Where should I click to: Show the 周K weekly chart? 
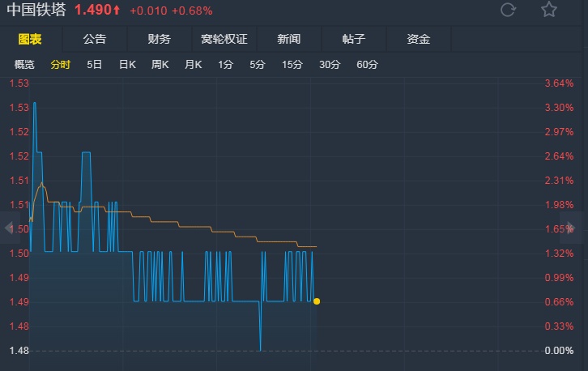160,65
